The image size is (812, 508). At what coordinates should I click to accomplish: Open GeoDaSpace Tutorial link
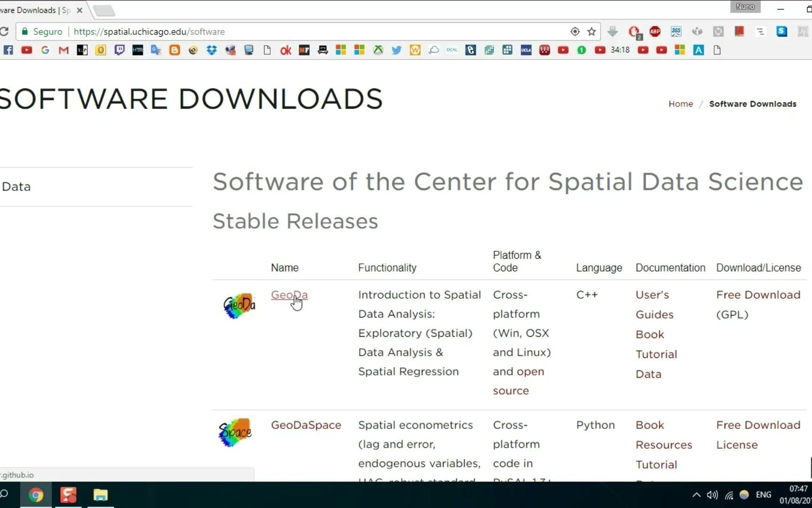pyautogui.click(x=656, y=464)
